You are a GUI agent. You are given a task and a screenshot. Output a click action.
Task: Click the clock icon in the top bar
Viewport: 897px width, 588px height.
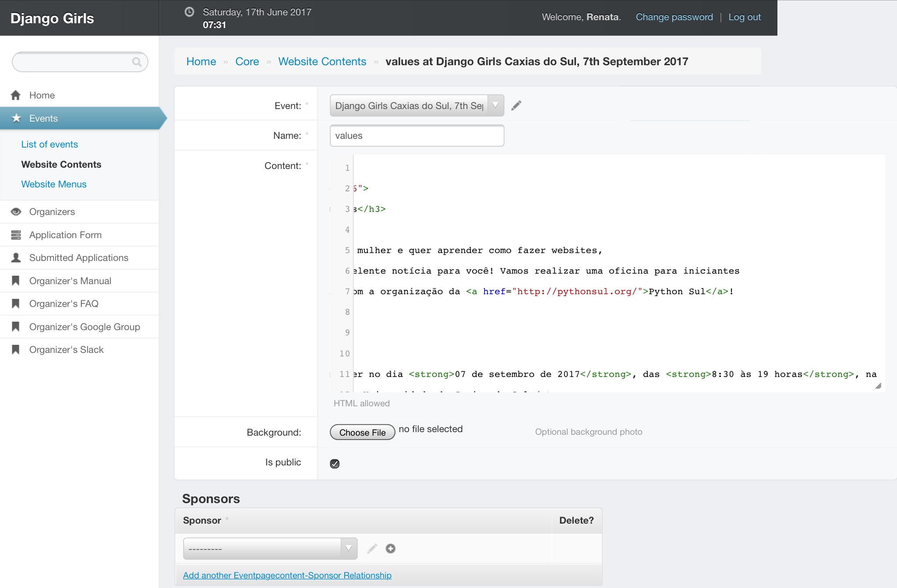[x=189, y=12]
